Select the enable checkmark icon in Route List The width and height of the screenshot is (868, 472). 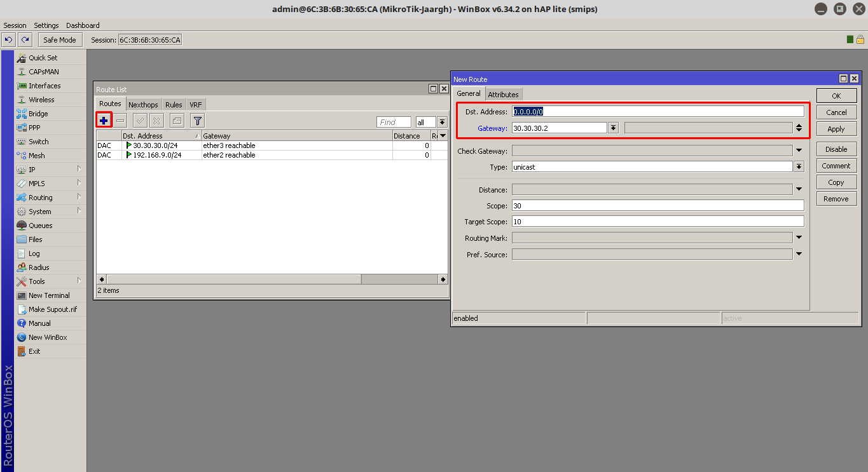(139, 120)
